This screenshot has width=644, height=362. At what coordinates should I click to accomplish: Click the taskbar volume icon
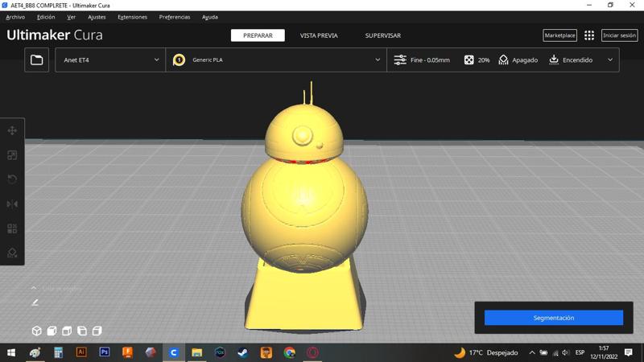click(x=566, y=352)
